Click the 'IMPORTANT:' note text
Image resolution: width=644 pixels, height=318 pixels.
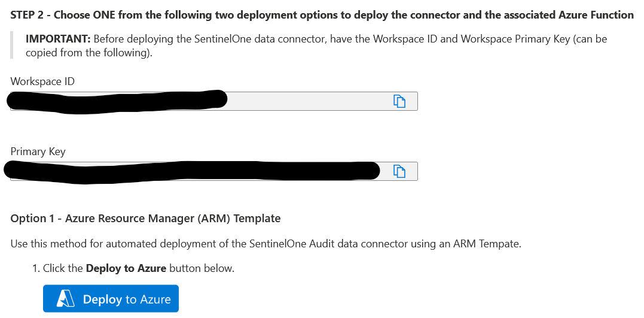coord(316,46)
